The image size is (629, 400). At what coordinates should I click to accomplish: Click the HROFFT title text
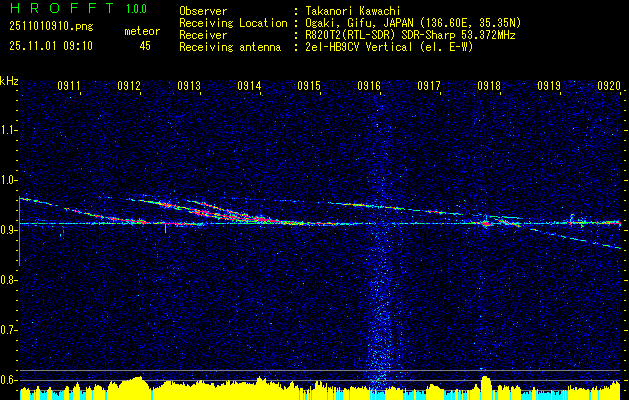click(64, 8)
